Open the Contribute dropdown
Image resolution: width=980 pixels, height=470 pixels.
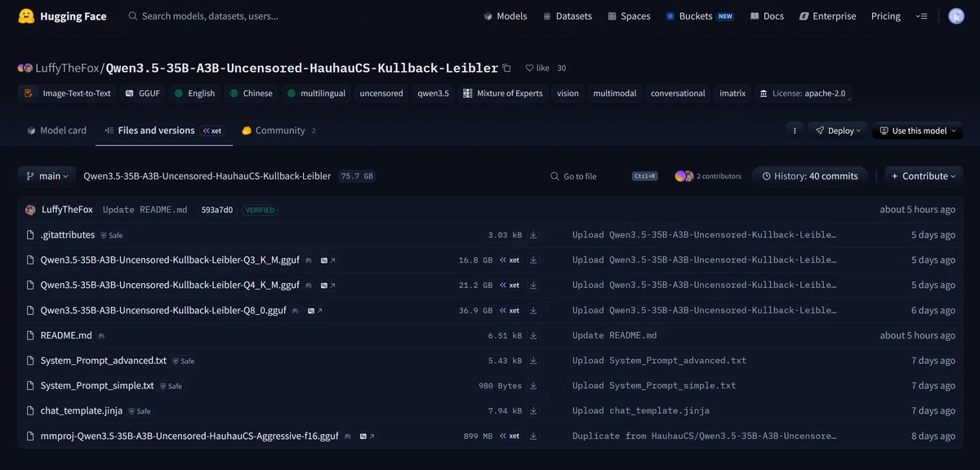tap(924, 175)
